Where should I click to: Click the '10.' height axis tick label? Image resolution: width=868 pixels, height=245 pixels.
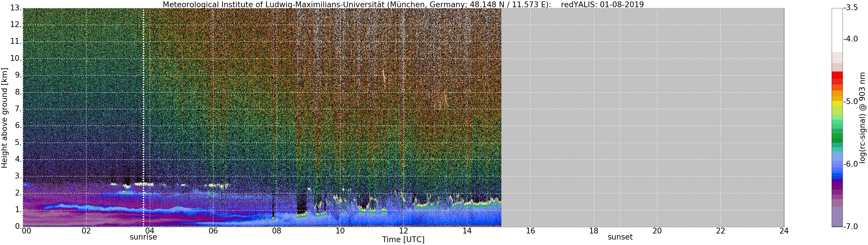click(16, 58)
